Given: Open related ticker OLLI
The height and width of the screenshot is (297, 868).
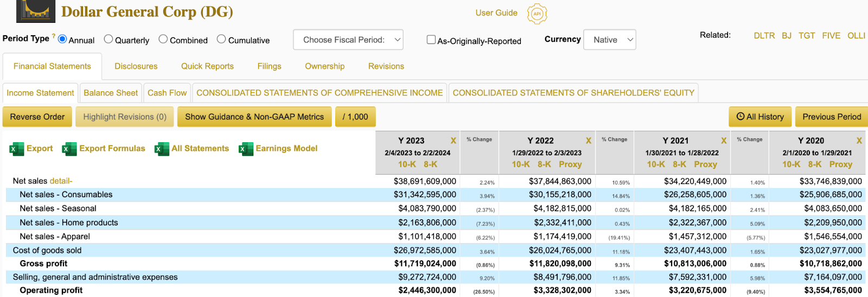Looking at the screenshot, I should point(856,36).
